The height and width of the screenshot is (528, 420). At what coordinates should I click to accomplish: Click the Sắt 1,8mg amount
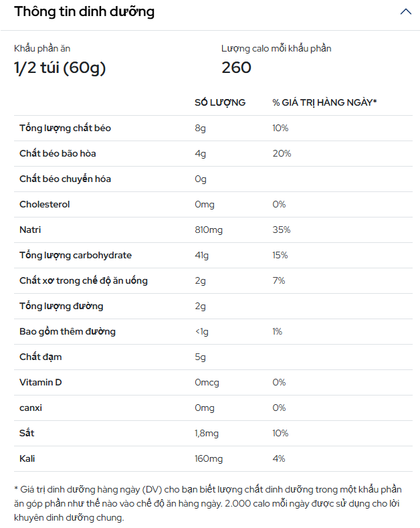point(207,433)
